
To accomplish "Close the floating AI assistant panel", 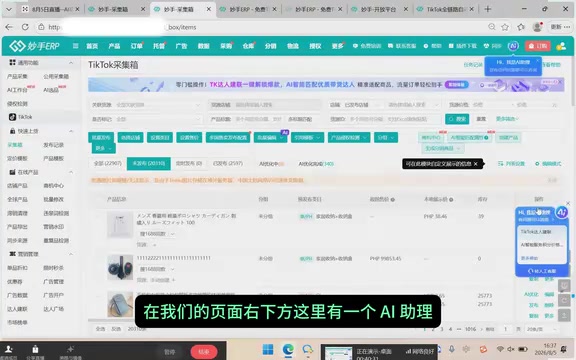I will click(568, 203).
